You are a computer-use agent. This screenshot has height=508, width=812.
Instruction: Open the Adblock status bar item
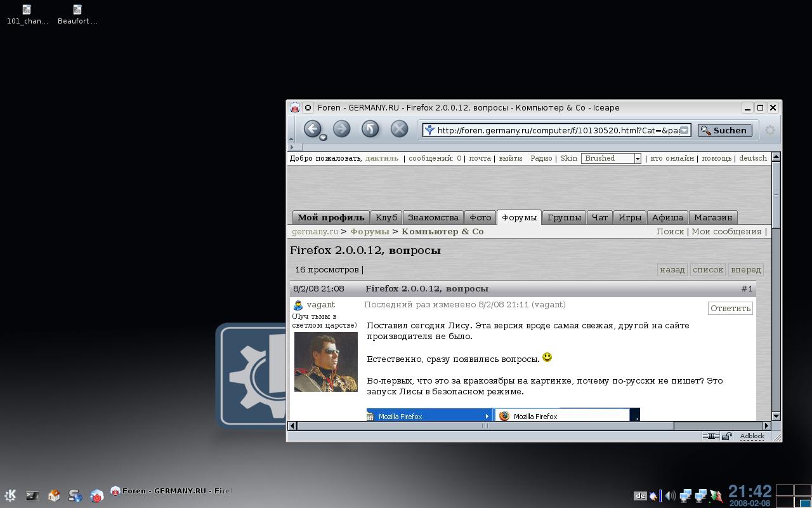(752, 436)
